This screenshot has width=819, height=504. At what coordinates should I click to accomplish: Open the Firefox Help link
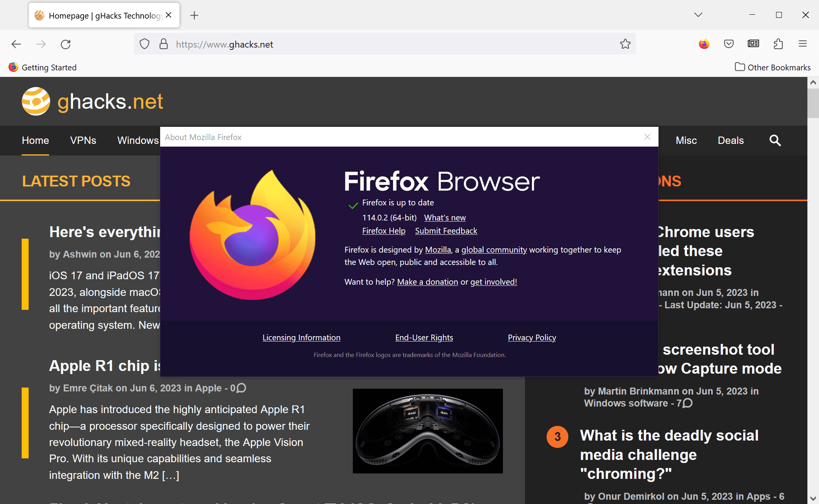tap(384, 231)
